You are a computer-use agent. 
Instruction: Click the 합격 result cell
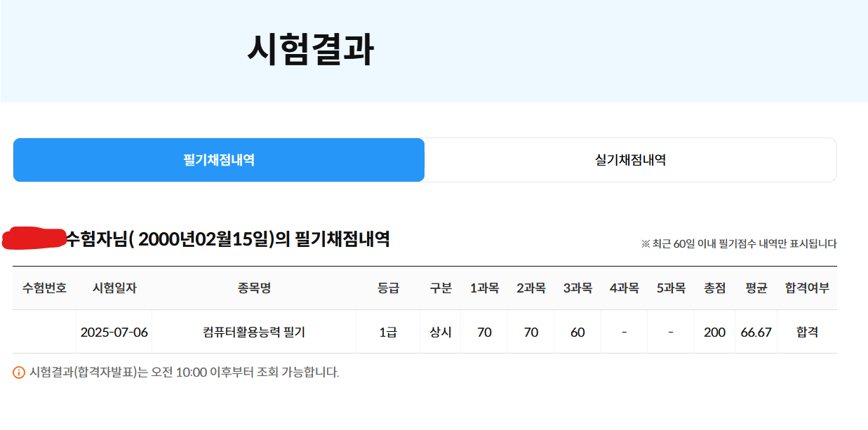pos(807,332)
